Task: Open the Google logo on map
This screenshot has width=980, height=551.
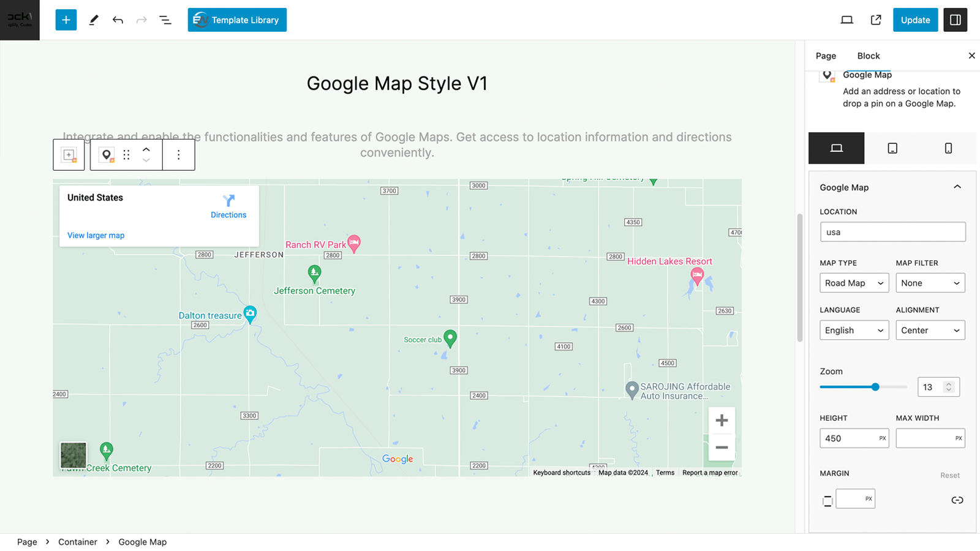Action: pyautogui.click(x=398, y=459)
